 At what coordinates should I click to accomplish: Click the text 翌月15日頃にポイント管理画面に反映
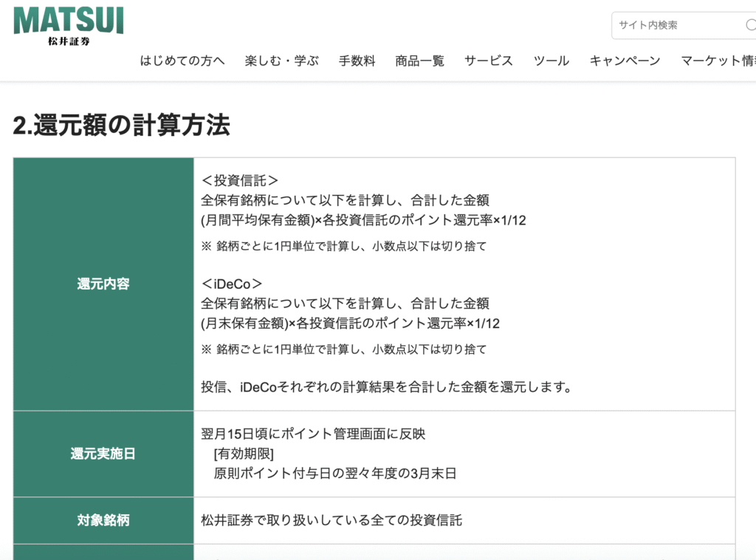pyautogui.click(x=313, y=434)
